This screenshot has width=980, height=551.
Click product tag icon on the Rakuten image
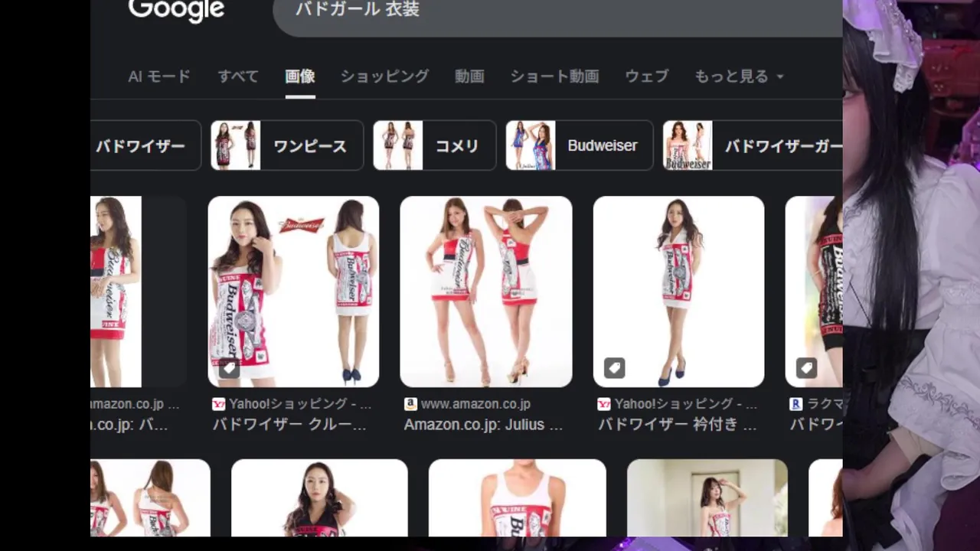coord(806,368)
